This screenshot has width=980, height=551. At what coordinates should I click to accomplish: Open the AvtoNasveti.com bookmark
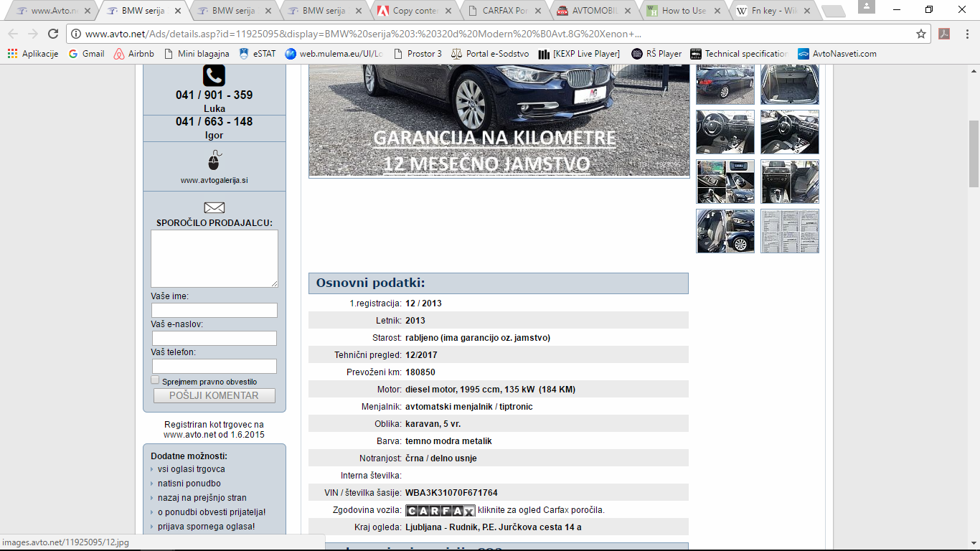point(837,54)
